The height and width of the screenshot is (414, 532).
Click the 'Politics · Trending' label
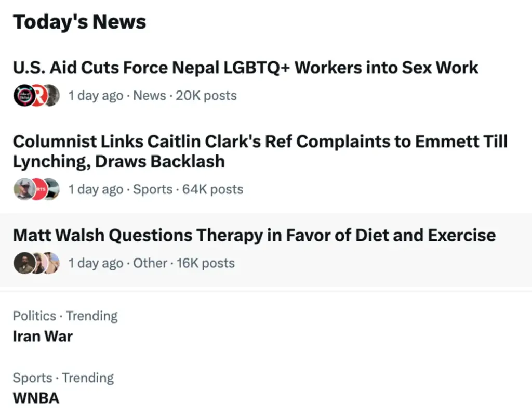click(65, 316)
